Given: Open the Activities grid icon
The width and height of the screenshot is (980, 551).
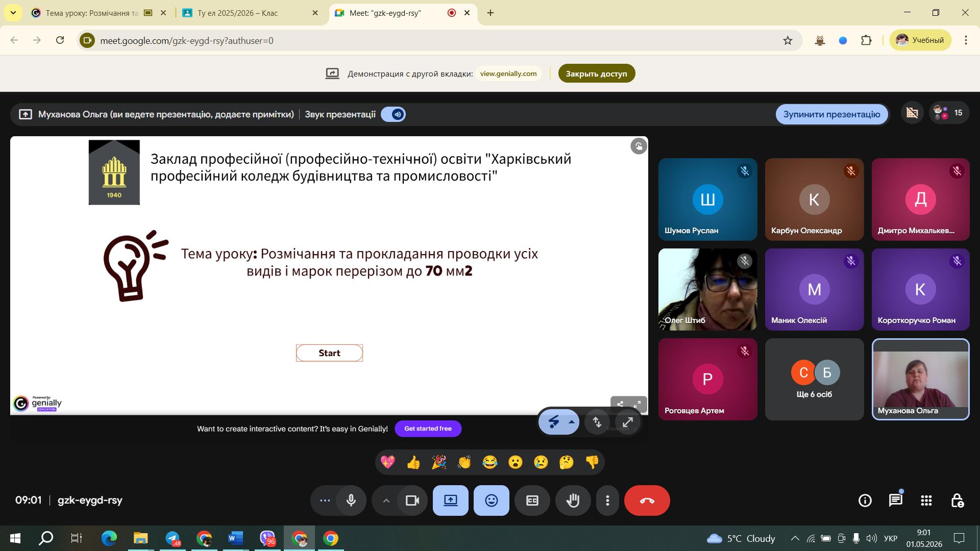Looking at the screenshot, I should click(926, 500).
